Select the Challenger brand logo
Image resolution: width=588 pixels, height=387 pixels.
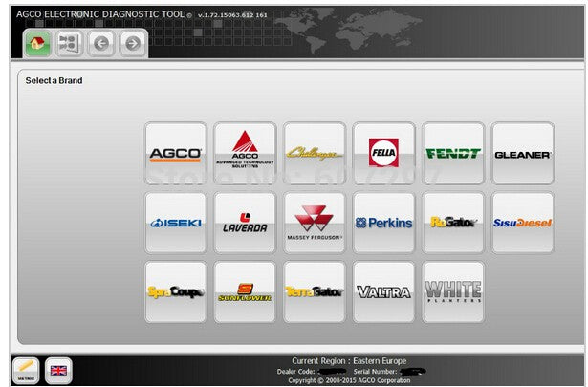coord(315,153)
